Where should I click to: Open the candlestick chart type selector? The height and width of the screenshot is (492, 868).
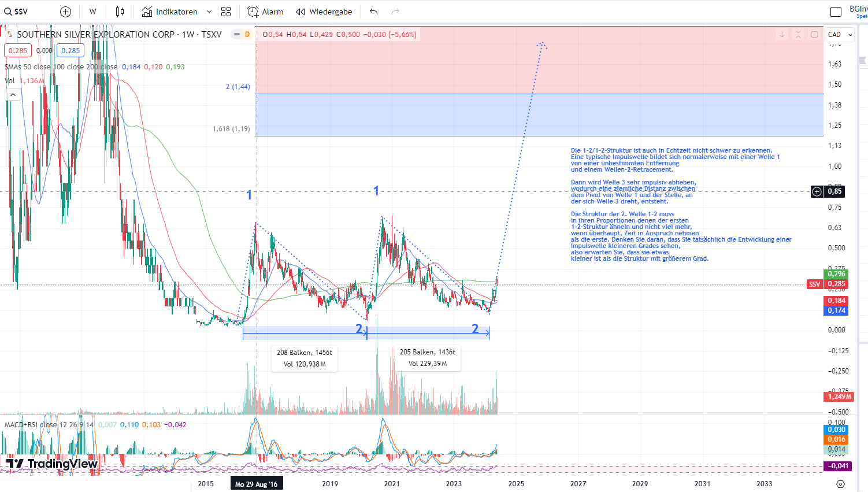[x=120, y=12]
